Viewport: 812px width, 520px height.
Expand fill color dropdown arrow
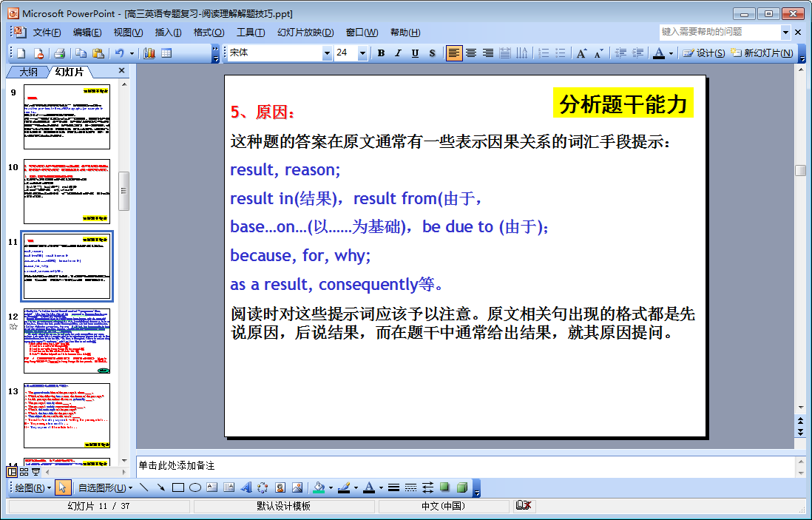point(331,487)
